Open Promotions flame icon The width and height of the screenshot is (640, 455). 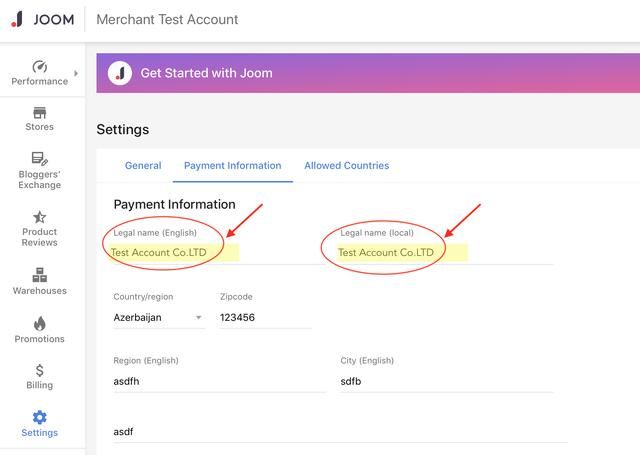40,324
